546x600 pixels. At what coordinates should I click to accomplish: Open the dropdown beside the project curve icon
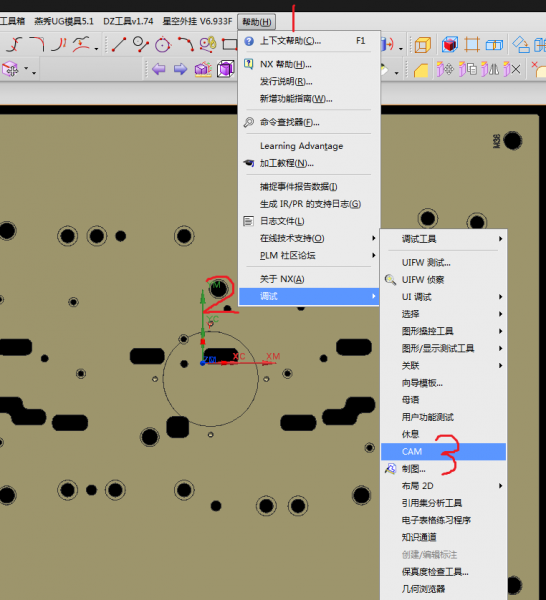point(96,49)
